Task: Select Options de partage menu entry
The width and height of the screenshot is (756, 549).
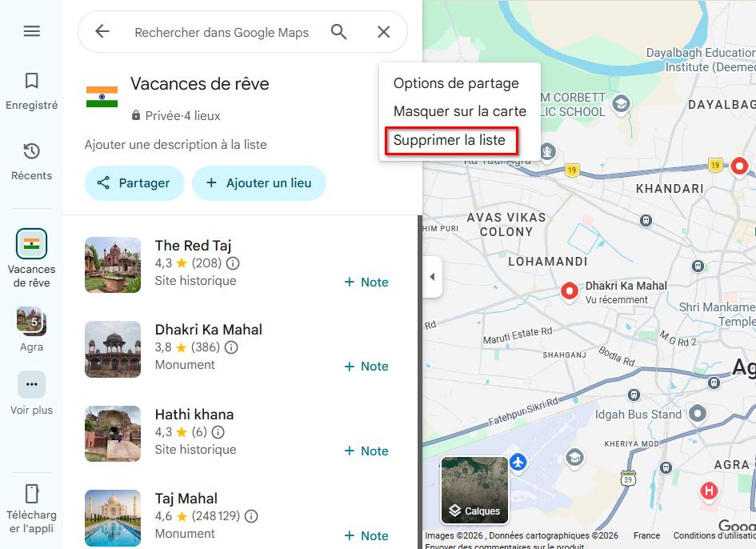Action: coord(455,82)
